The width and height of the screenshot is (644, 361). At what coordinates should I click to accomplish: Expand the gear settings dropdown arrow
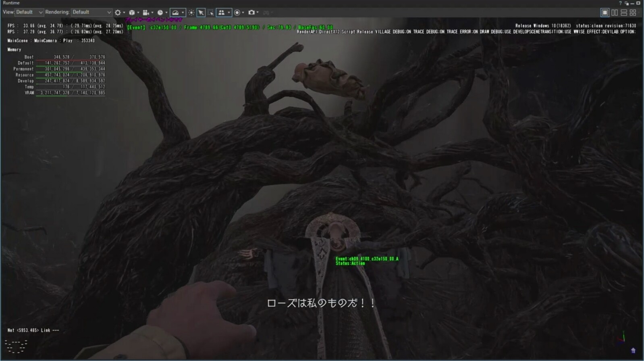click(x=124, y=13)
